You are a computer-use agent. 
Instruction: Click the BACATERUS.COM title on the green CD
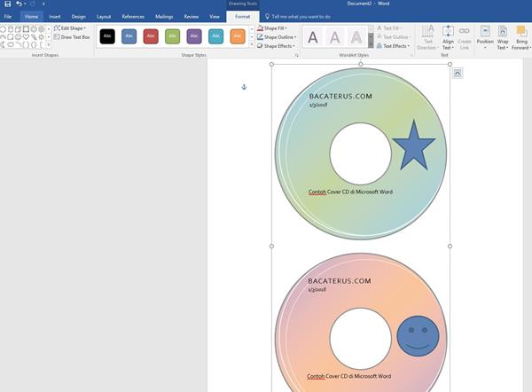[340, 97]
